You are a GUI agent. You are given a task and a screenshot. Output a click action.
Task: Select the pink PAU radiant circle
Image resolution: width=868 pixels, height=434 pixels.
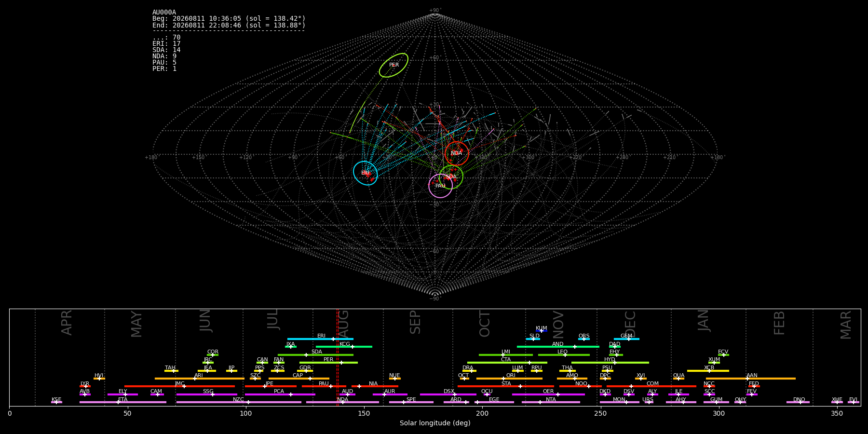point(441,186)
